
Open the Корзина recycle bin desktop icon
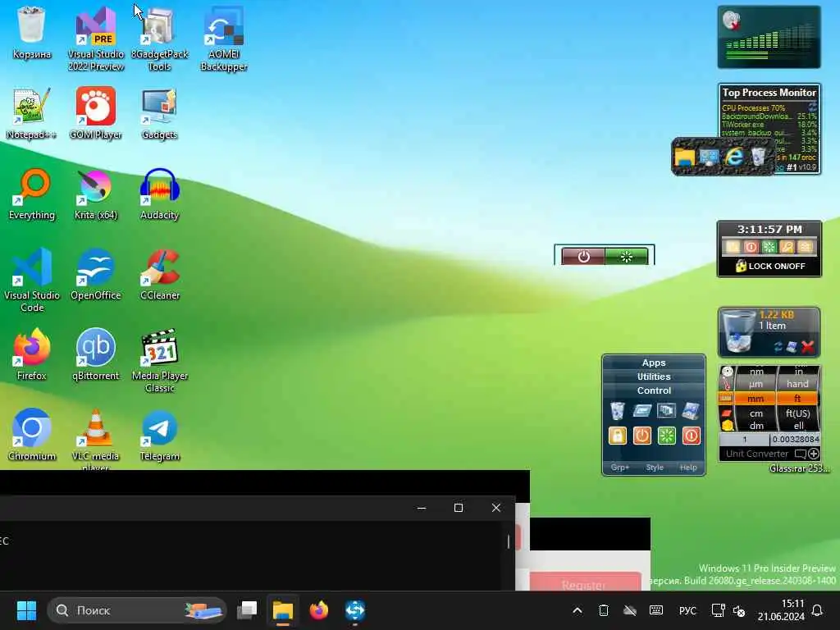(x=32, y=32)
